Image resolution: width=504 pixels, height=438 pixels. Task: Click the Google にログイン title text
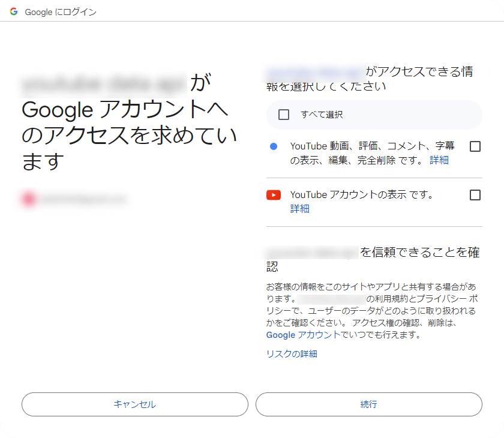[x=61, y=12]
